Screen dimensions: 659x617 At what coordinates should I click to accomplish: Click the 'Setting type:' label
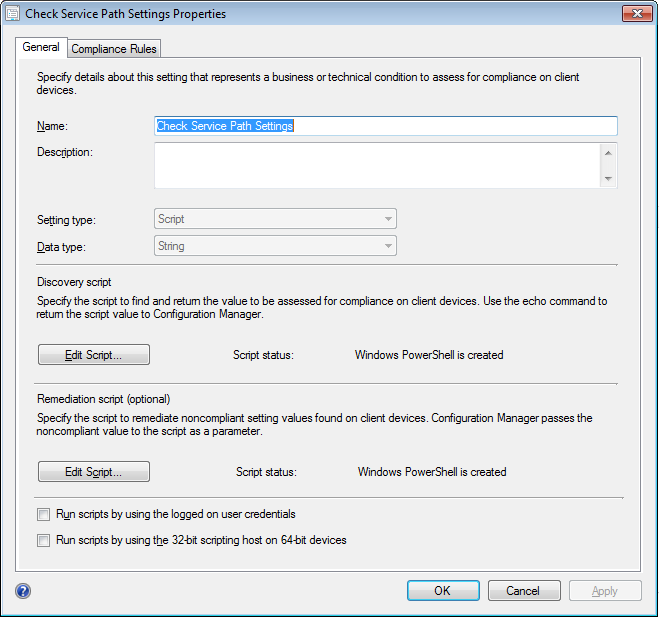pos(66,220)
